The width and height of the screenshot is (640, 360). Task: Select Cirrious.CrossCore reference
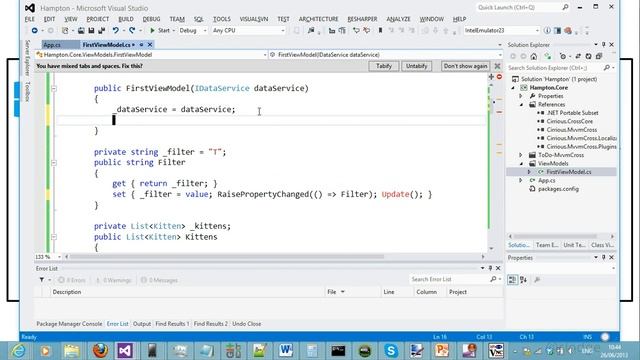click(569, 121)
